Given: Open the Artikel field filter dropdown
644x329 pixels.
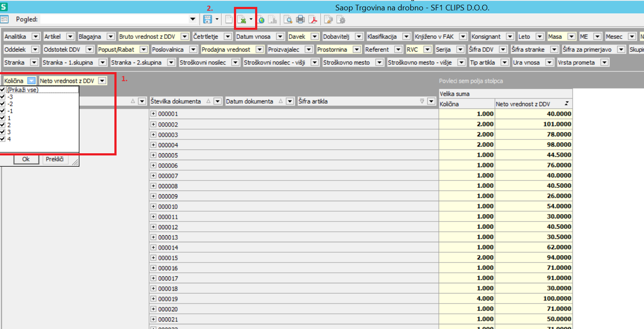Looking at the screenshot, I should coord(71,37).
